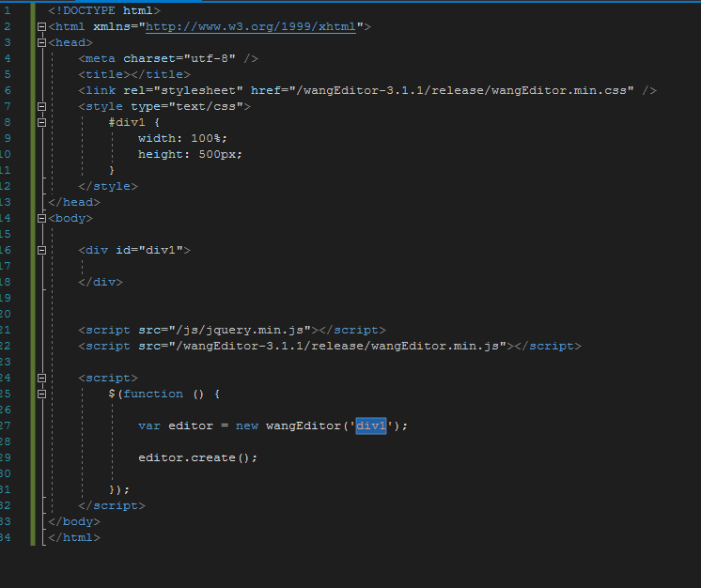Viewport: 701px width, 588px height.
Task: Click the closing </style> tag
Action: pos(108,186)
